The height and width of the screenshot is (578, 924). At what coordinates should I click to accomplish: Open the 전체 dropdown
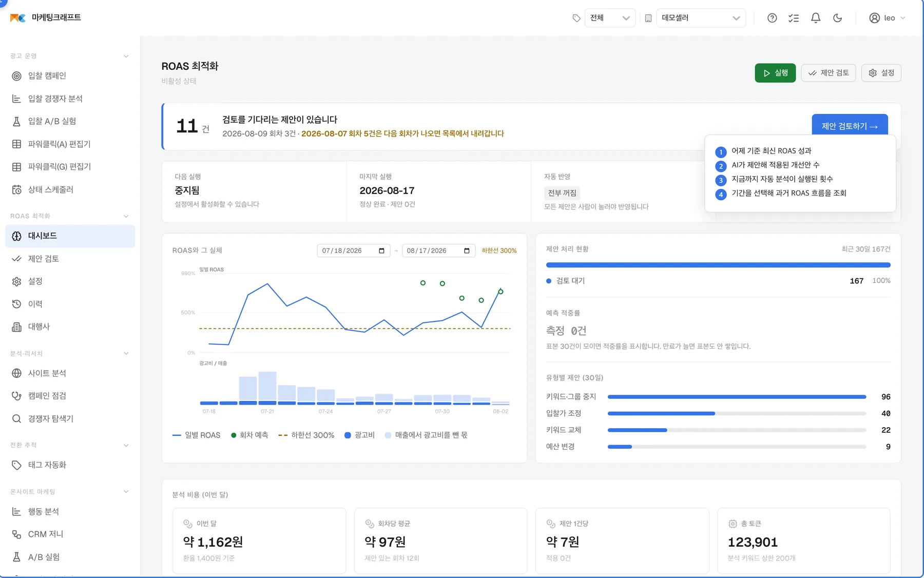(610, 18)
